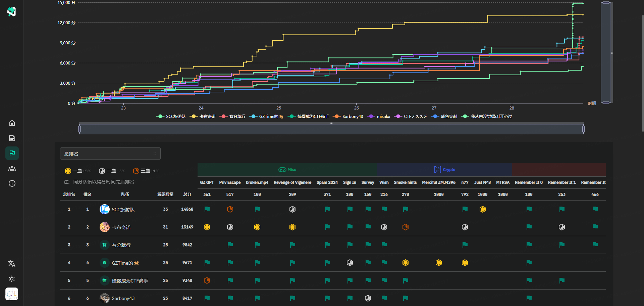
Task: Open the teams people icon
Action: pyautogui.click(x=12, y=168)
